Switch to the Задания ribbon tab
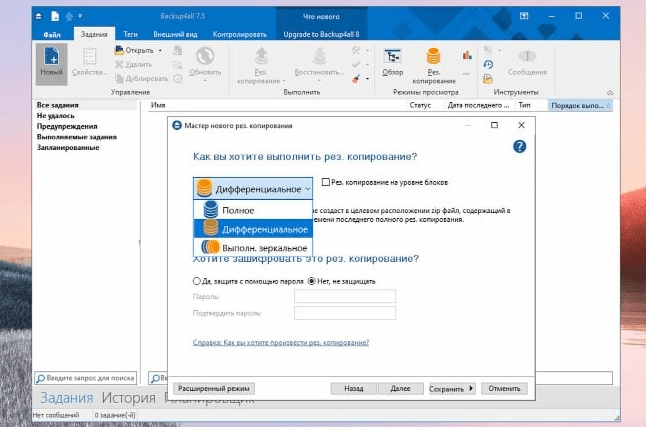Viewport: 646px width, 427px height. [94, 34]
